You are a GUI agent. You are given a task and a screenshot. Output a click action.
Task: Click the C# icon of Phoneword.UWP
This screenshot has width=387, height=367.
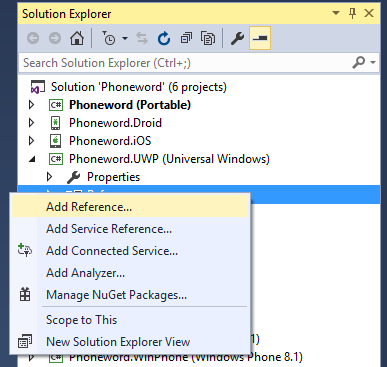point(56,159)
